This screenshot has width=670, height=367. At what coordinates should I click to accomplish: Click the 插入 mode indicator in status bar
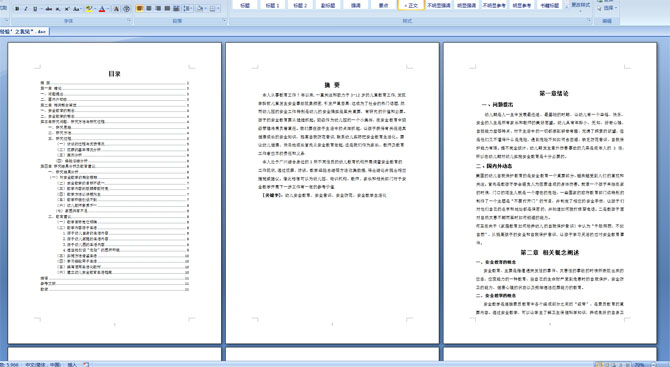click(72, 364)
